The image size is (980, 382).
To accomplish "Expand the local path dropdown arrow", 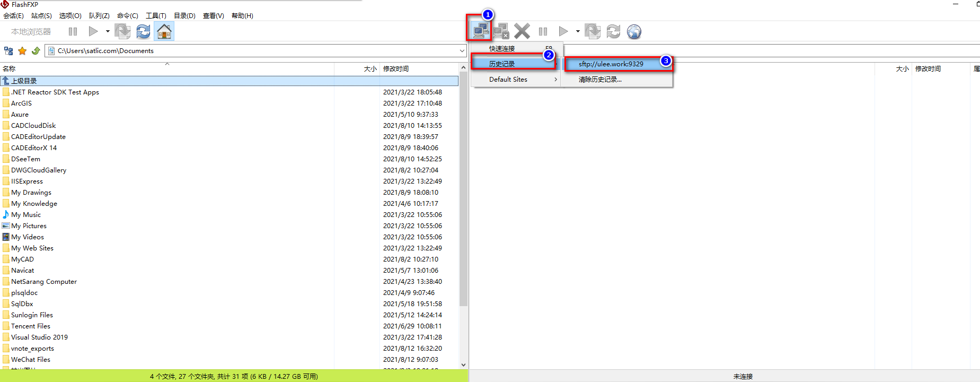I will coord(462,51).
